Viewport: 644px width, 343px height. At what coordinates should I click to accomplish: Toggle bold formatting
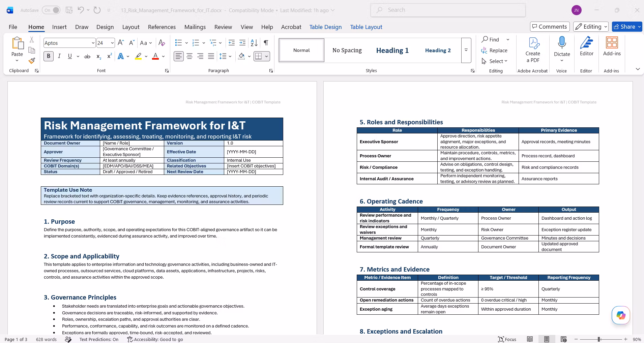[x=49, y=56]
